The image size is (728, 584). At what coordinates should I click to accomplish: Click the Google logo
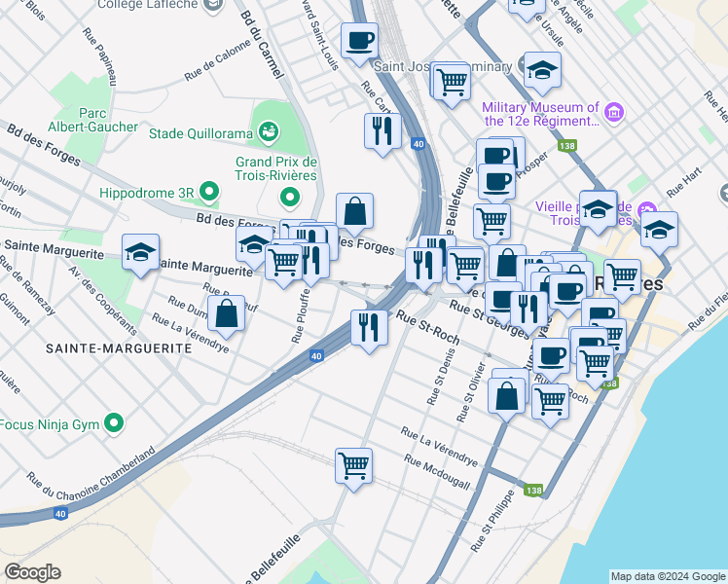[32, 573]
